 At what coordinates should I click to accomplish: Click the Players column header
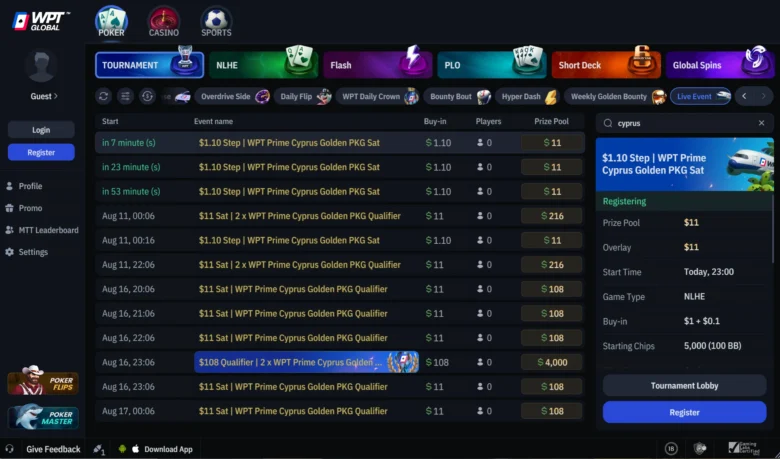click(x=488, y=121)
